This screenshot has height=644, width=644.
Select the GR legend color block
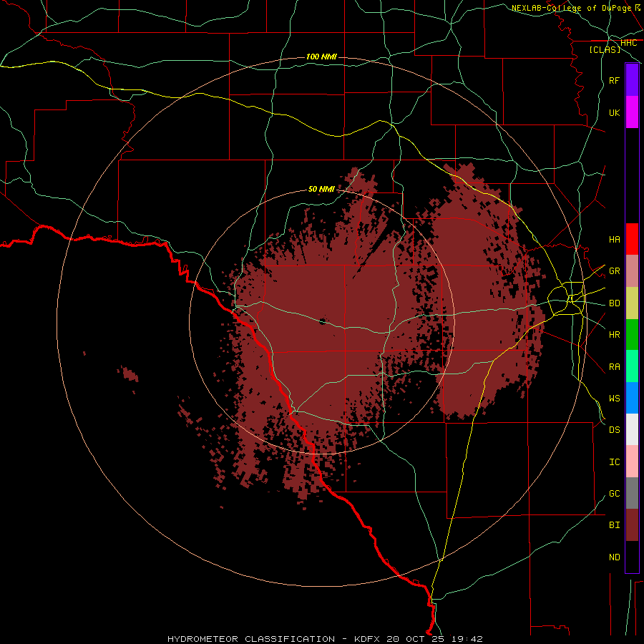click(x=632, y=270)
